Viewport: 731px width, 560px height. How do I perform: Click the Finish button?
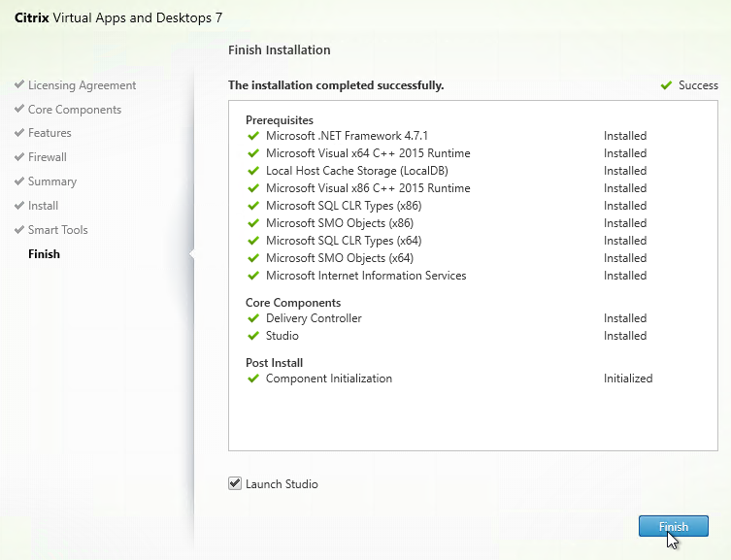point(673,526)
